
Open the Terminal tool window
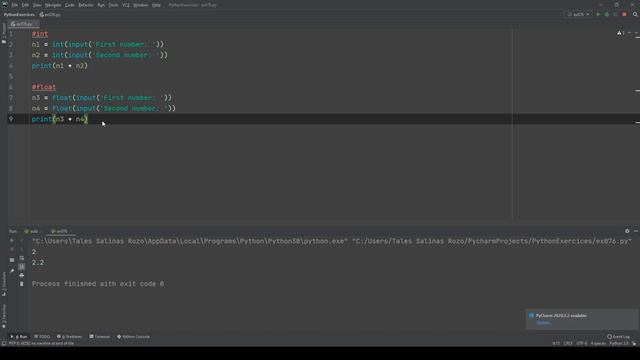point(100,337)
